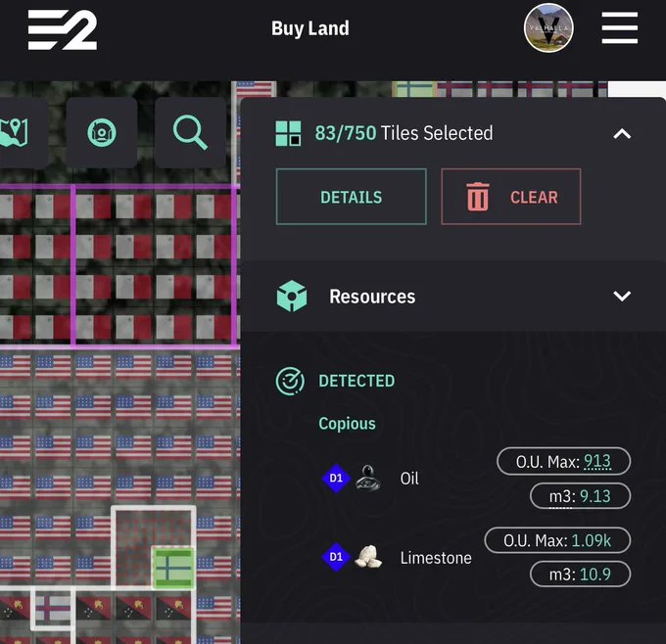Clear the selected tiles
Screen dimensions: 666x644
pos(510,197)
